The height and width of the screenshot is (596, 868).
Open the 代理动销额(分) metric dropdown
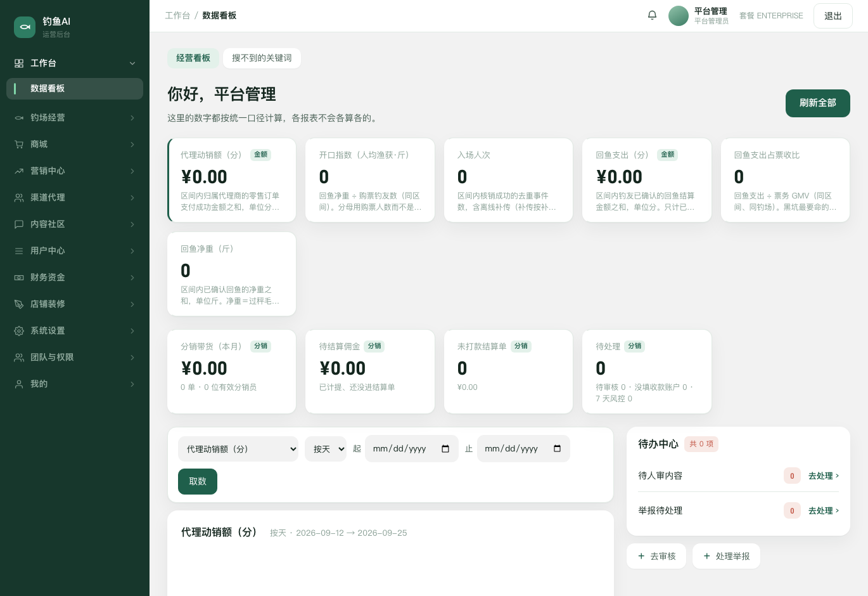point(238,449)
